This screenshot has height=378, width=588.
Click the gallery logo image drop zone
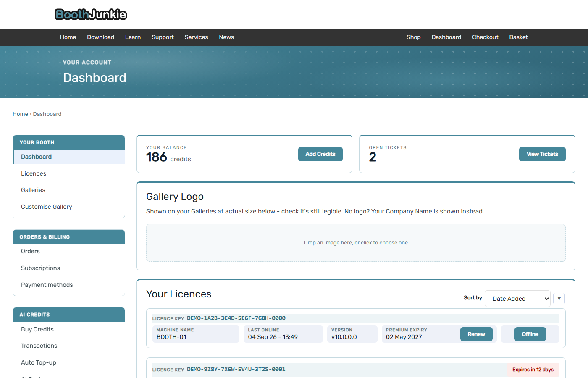[x=356, y=243]
